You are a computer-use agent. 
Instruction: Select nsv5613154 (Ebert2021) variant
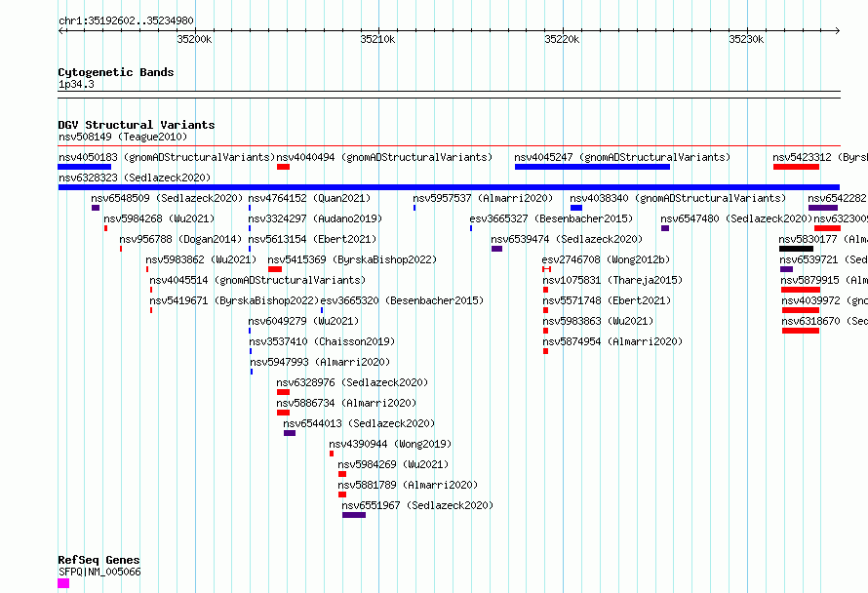tap(312, 239)
